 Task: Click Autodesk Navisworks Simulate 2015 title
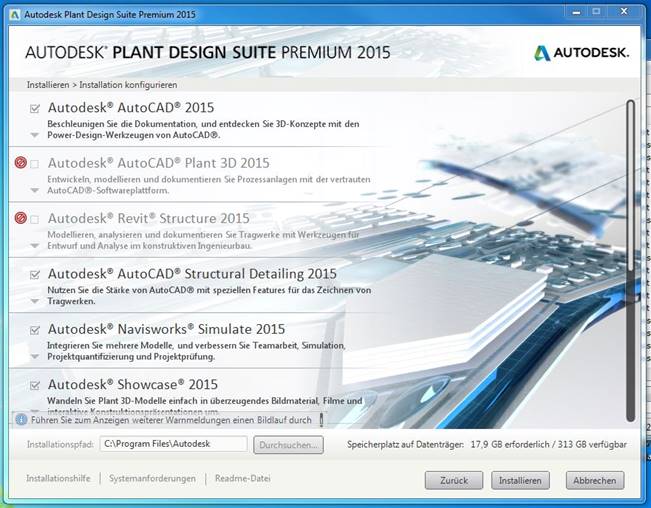(x=166, y=329)
